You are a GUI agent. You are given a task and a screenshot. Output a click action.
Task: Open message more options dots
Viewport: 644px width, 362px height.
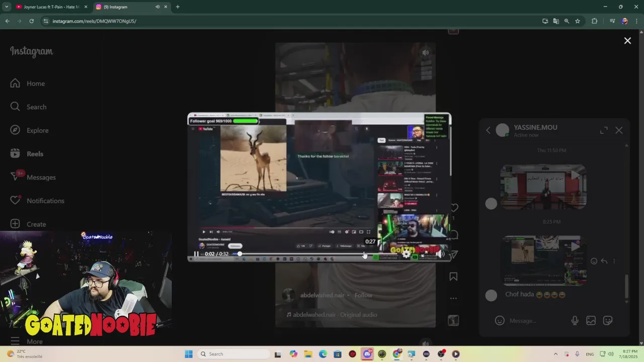pyautogui.click(x=614, y=261)
